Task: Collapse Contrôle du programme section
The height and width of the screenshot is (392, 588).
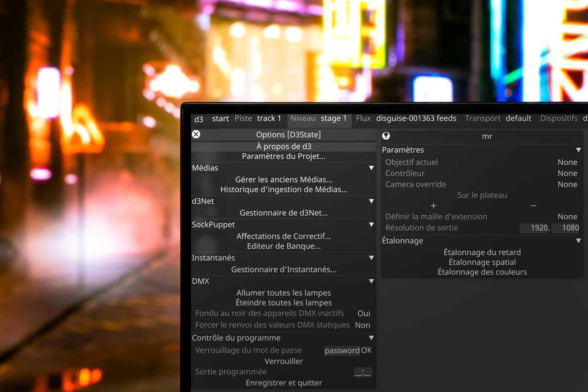Action: click(x=371, y=338)
